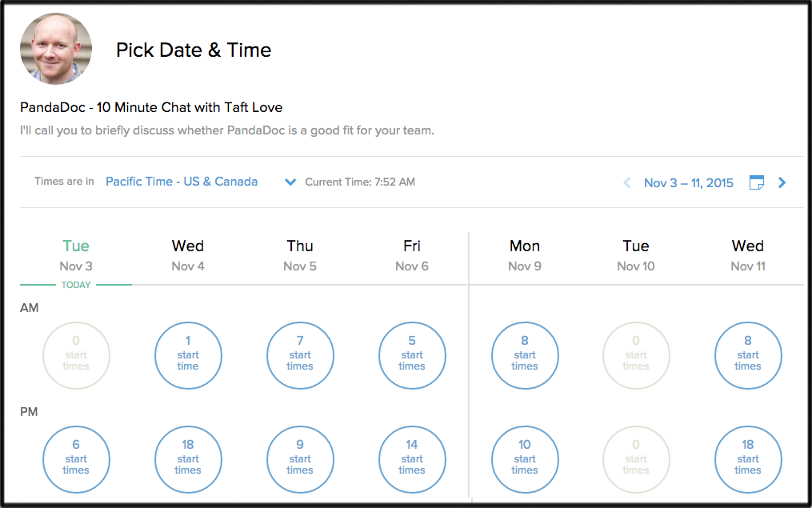The image size is (812, 508).
Task: Select Wed Nov 11 AM 8 start times
Action: [748, 355]
